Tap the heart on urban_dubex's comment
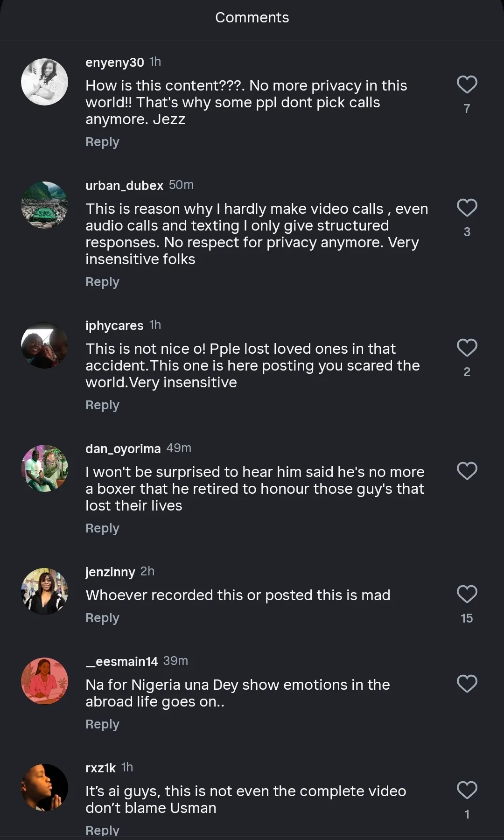The height and width of the screenshot is (840, 504). click(x=467, y=208)
